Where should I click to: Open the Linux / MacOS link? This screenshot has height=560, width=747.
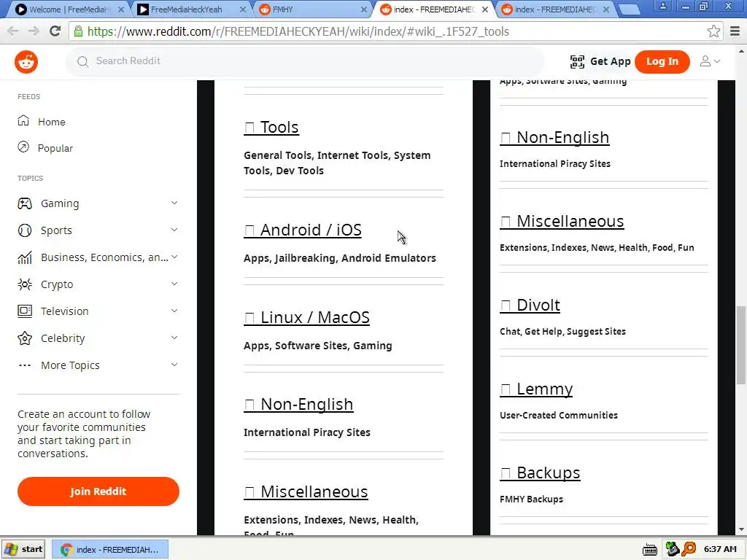click(x=307, y=318)
